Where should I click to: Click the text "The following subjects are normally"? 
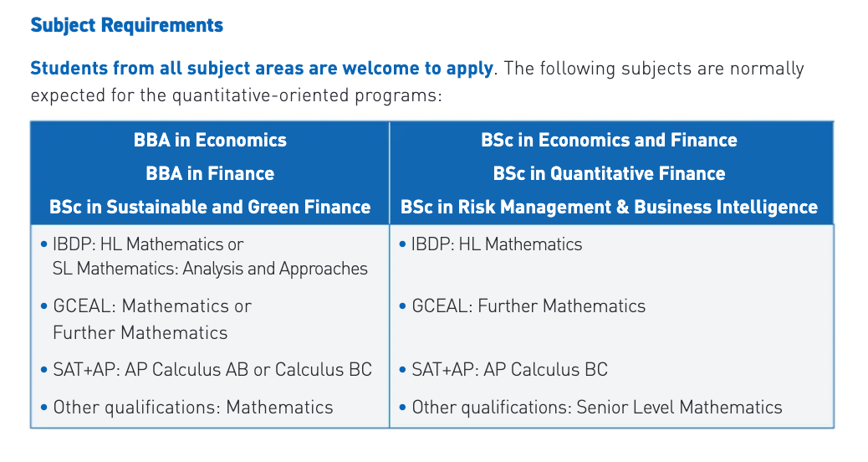click(x=653, y=68)
